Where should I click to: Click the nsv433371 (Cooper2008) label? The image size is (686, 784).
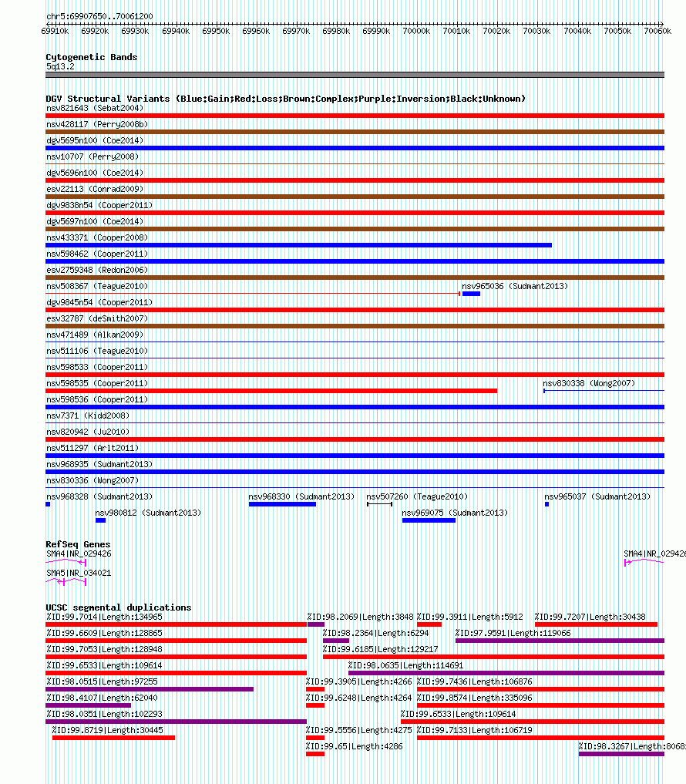(x=97, y=237)
